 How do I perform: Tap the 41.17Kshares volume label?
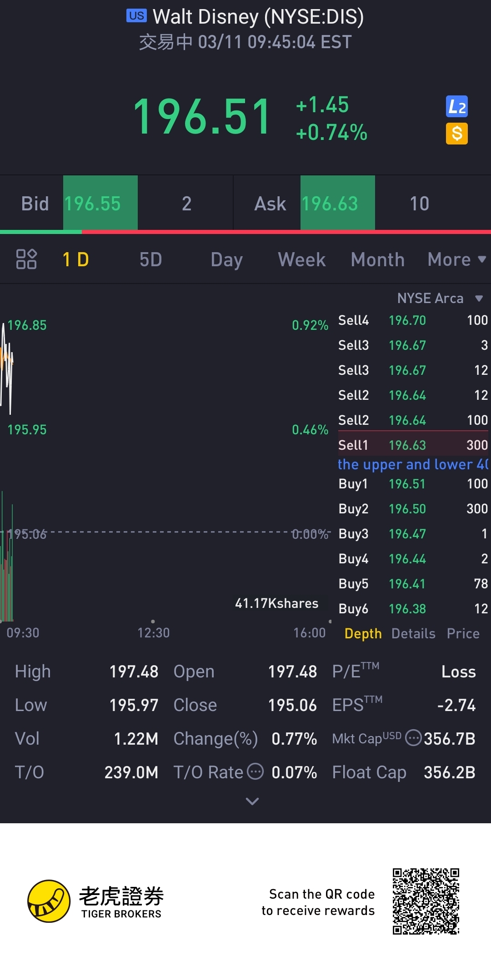point(276,603)
